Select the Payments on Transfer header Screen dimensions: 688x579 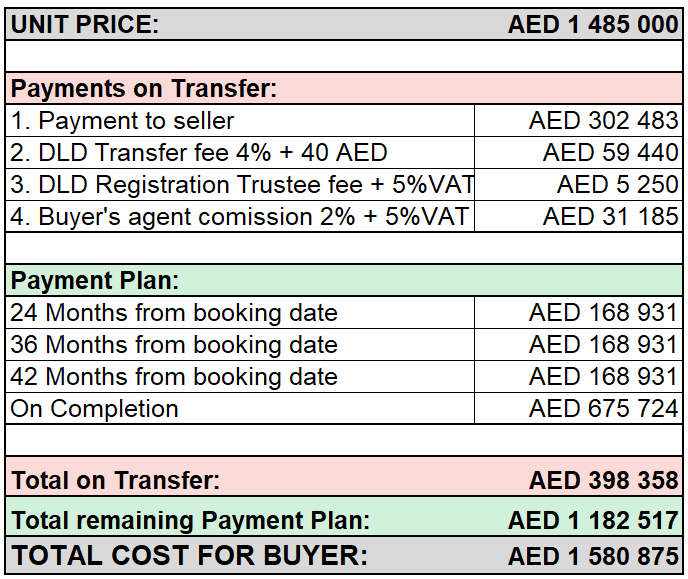tap(344, 89)
